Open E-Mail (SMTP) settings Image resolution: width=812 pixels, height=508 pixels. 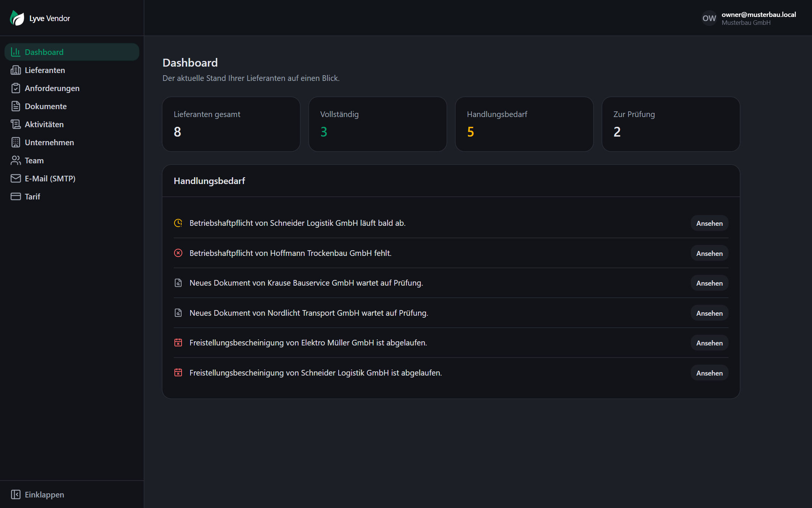pyautogui.click(x=72, y=178)
